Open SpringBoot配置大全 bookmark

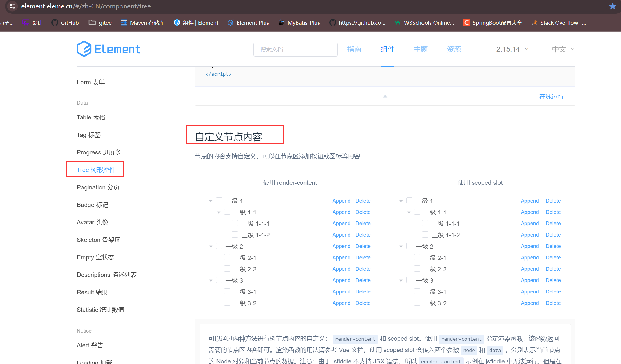493,23
